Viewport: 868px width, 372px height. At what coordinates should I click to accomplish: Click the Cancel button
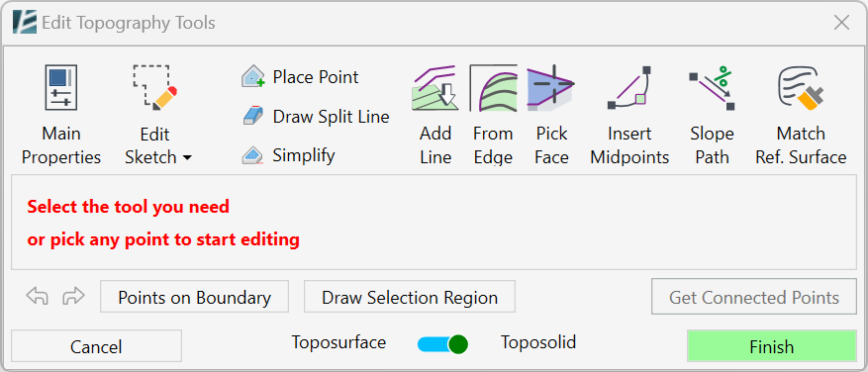click(96, 346)
